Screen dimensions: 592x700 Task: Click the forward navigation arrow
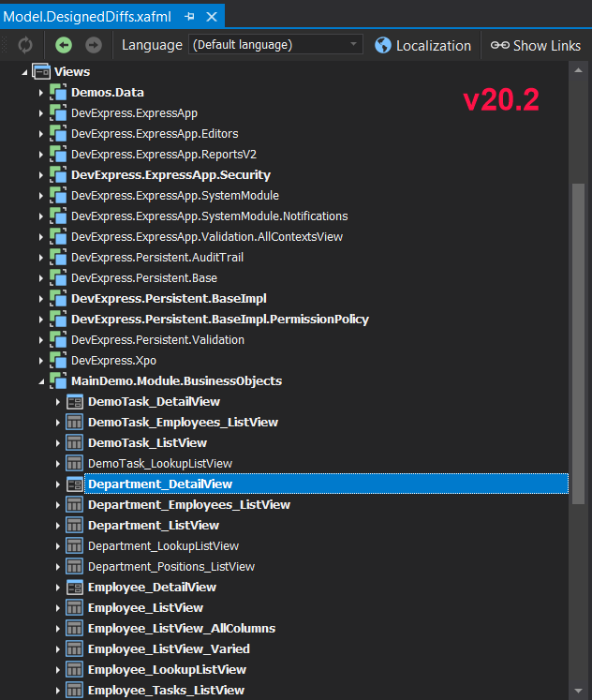click(94, 45)
